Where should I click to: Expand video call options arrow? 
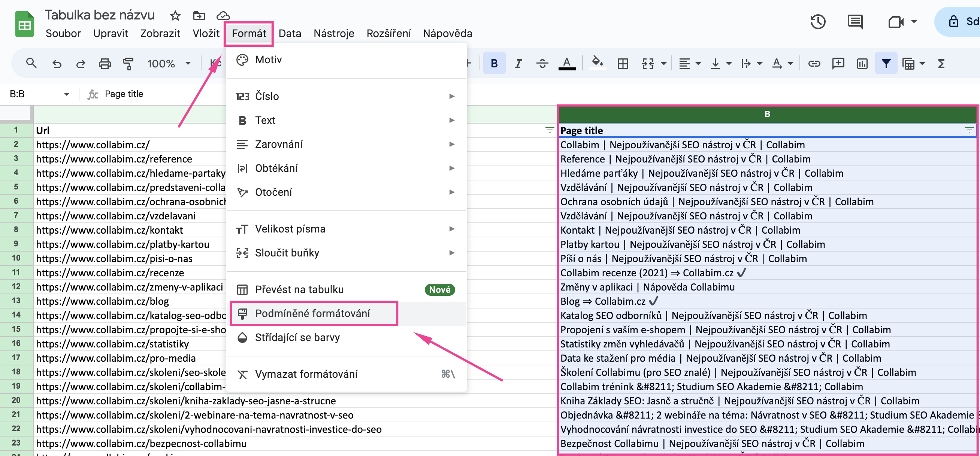[914, 22]
